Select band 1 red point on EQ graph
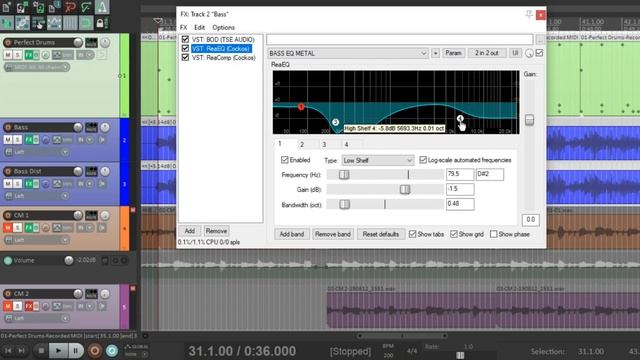 tap(301, 107)
